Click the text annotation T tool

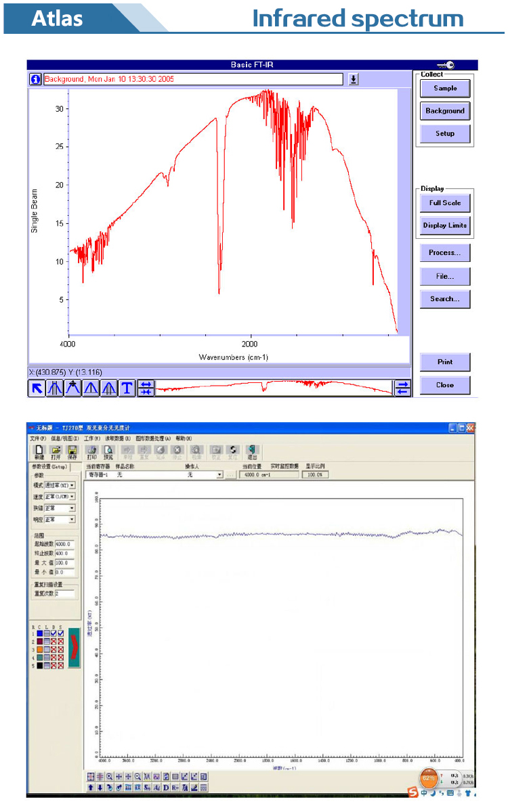click(127, 388)
